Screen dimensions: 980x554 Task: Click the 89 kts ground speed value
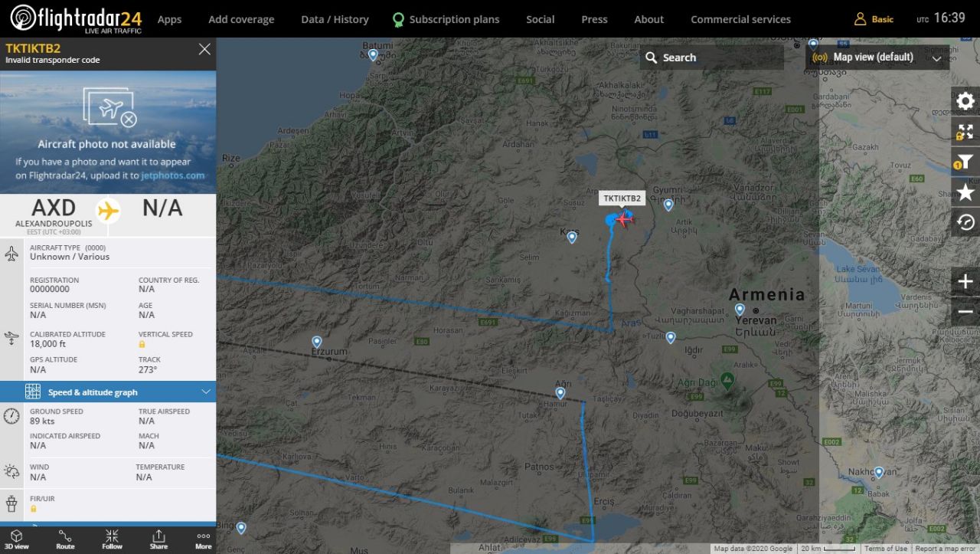click(41, 421)
